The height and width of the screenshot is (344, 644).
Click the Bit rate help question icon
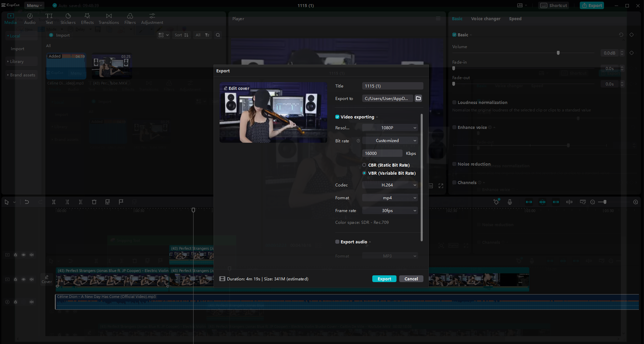[358, 141]
